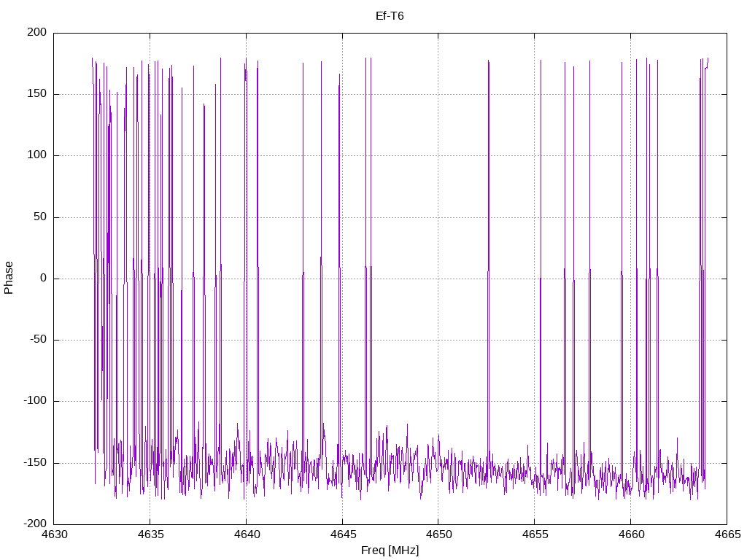This screenshot has height=560, width=747.
Task: Click the y-axis tick label 200
Action: 37,32
